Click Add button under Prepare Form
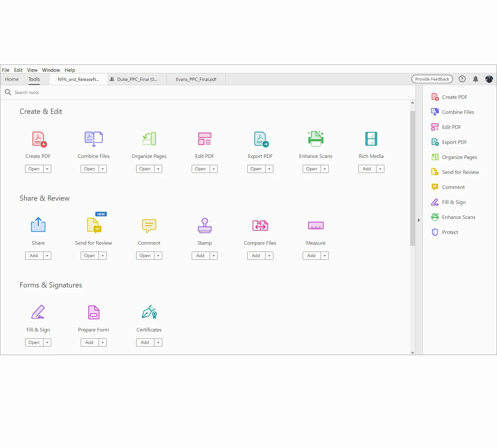Image resolution: width=497 pixels, height=448 pixels. (x=90, y=343)
